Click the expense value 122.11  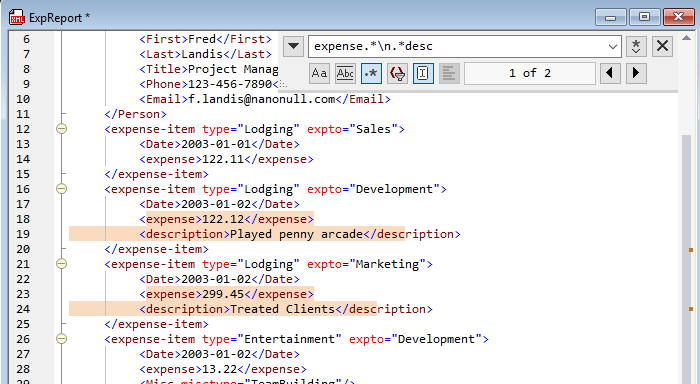pyautogui.click(x=223, y=159)
